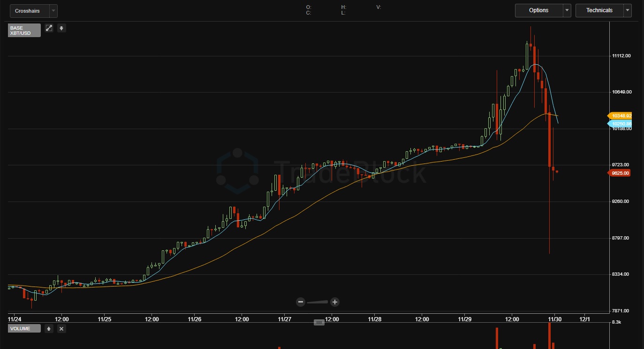Click the Technicals button
644x349 pixels.
click(x=599, y=10)
